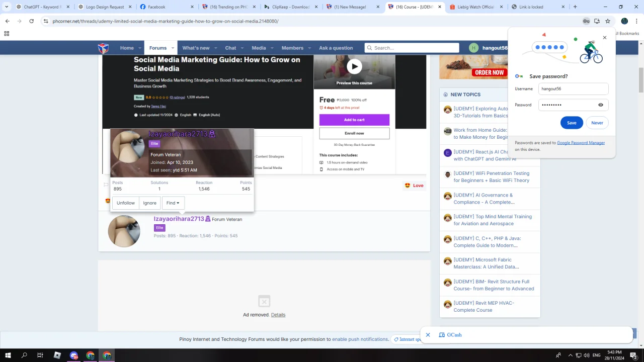
Task: Click Add to cart on the course
Action: (354, 120)
